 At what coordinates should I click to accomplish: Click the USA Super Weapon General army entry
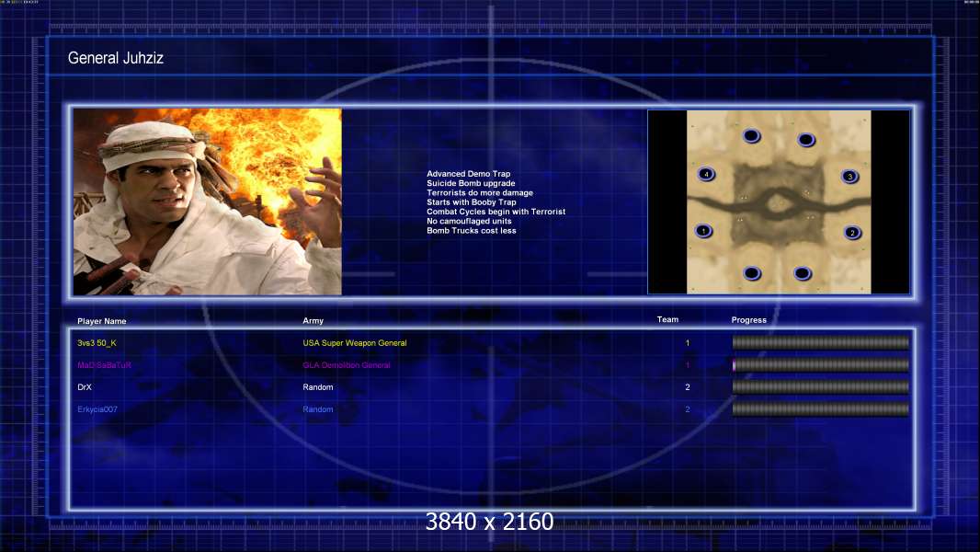pos(354,342)
